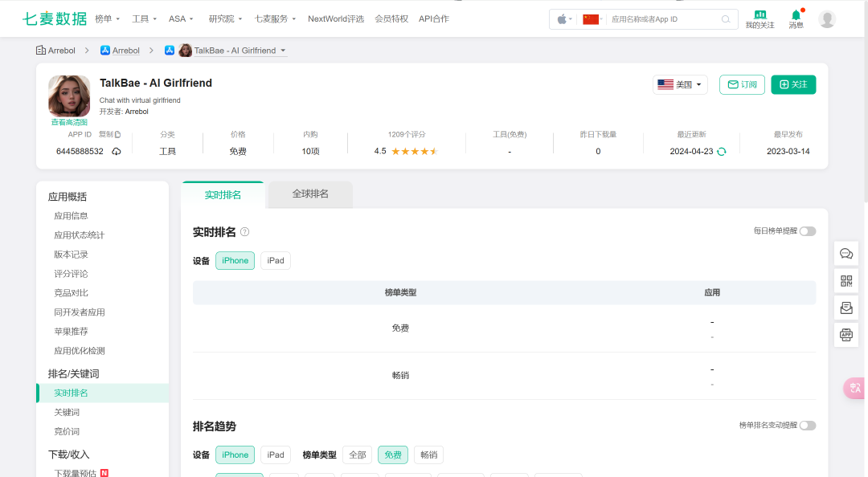Viewport: 868px width, 477px height.
Task: Click the 关注 follow button
Action: click(793, 84)
